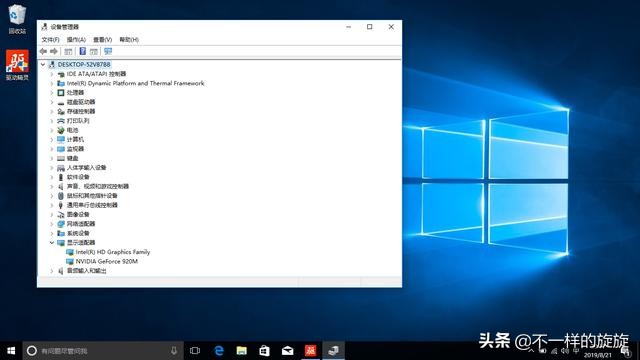Screen dimensions: 640x360
Task: Expand the 处理器 (processors) node
Action: pyautogui.click(x=52, y=93)
